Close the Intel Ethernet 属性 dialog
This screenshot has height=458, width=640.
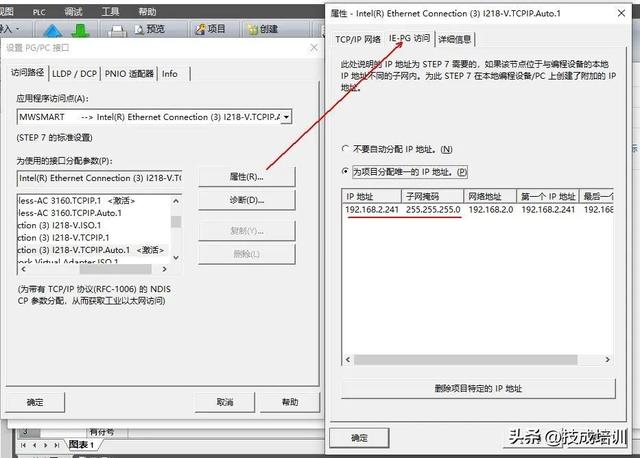click(621, 13)
